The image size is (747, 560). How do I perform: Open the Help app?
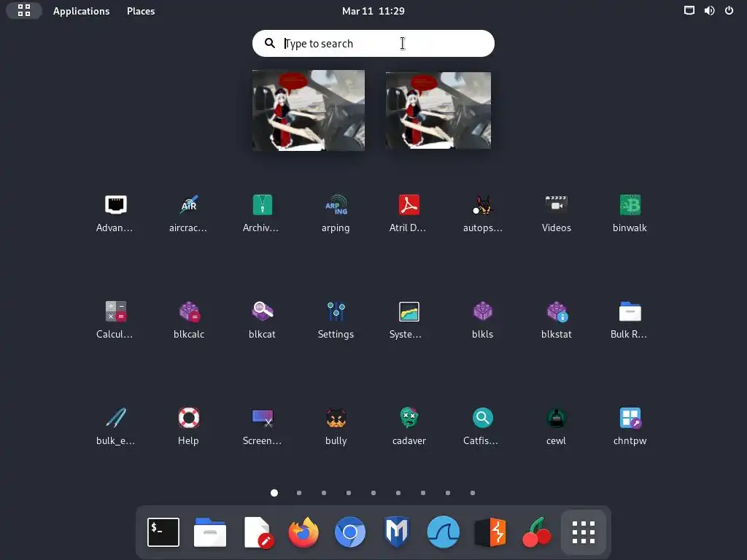click(x=189, y=418)
